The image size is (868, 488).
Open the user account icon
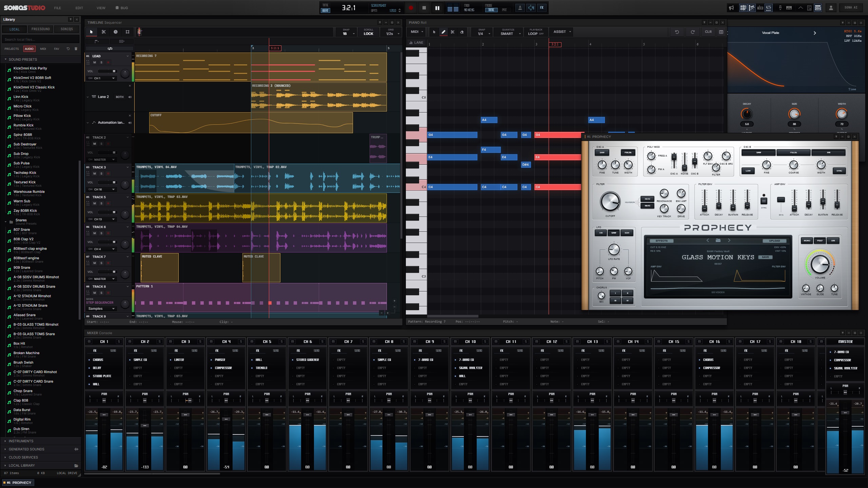831,7
